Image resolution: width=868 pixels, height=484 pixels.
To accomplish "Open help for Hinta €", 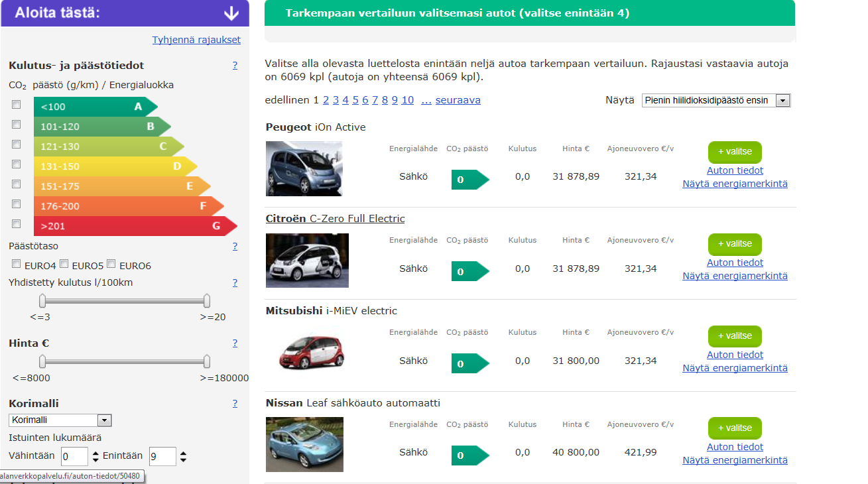I will coord(235,343).
